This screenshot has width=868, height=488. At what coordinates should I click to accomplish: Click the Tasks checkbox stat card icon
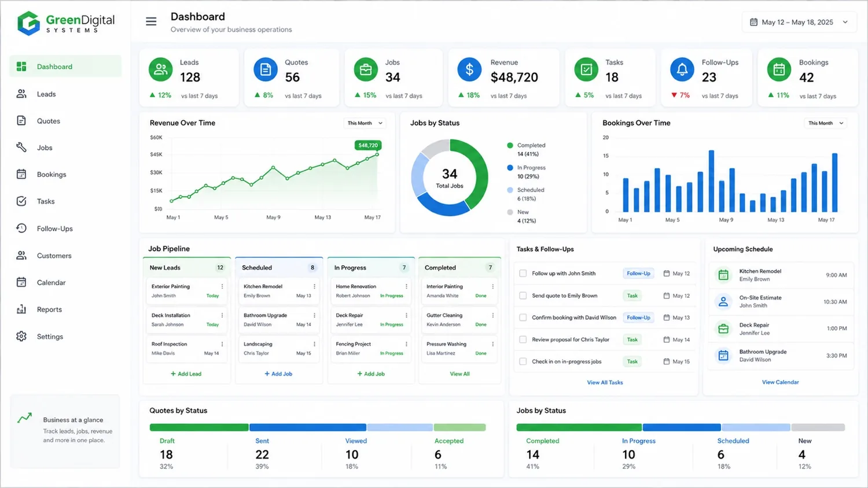[586, 70]
